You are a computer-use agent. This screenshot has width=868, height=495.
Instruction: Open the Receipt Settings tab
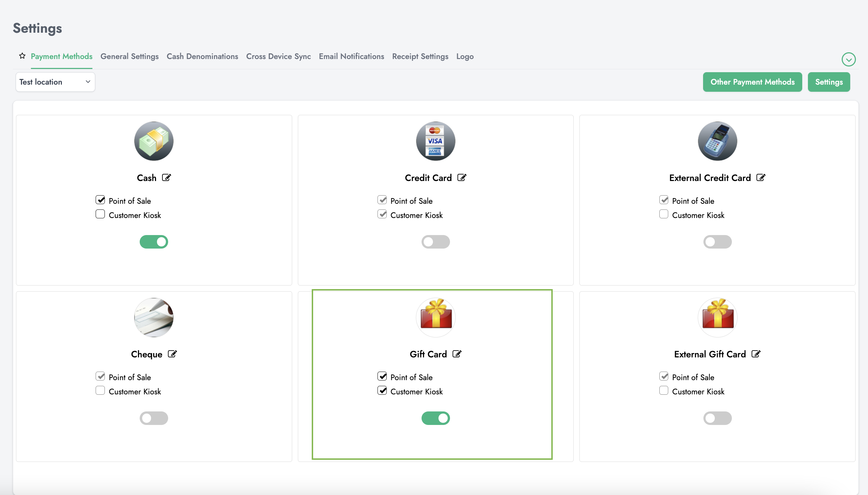(x=420, y=56)
